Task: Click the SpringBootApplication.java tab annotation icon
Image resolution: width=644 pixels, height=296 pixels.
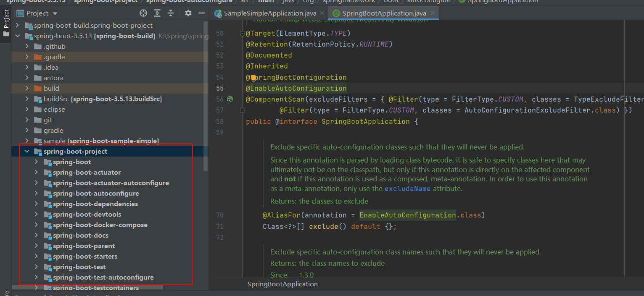Action: [x=336, y=13]
